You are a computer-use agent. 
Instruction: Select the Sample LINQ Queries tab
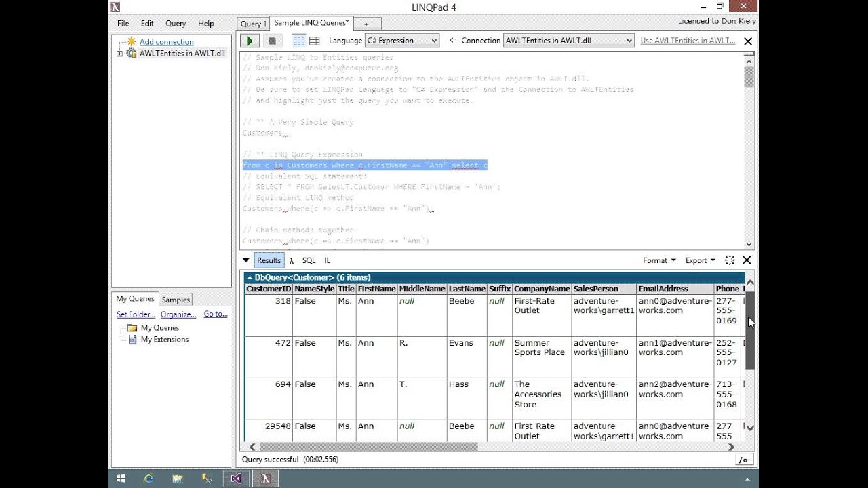(311, 23)
